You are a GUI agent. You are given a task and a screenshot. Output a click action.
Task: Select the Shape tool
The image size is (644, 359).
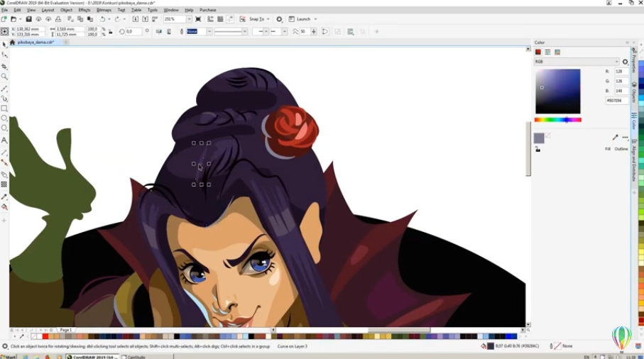(x=4, y=55)
